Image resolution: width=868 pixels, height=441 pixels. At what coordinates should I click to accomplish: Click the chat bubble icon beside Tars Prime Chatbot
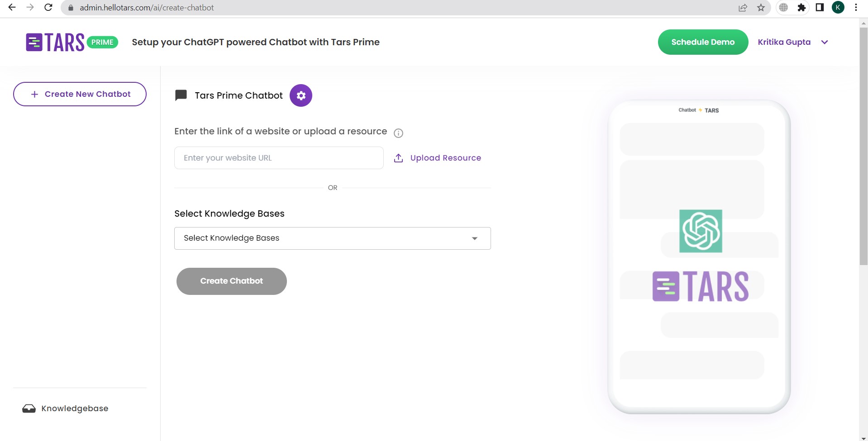[x=181, y=95]
